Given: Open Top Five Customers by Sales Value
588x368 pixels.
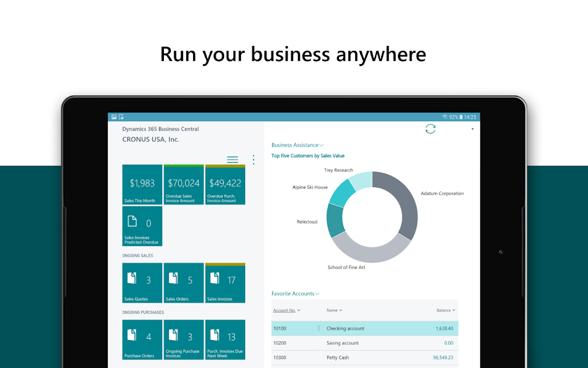Looking at the screenshot, I should tap(308, 156).
